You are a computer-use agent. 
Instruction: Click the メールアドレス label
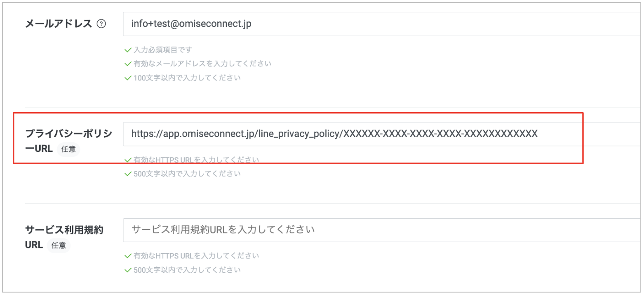[59, 24]
